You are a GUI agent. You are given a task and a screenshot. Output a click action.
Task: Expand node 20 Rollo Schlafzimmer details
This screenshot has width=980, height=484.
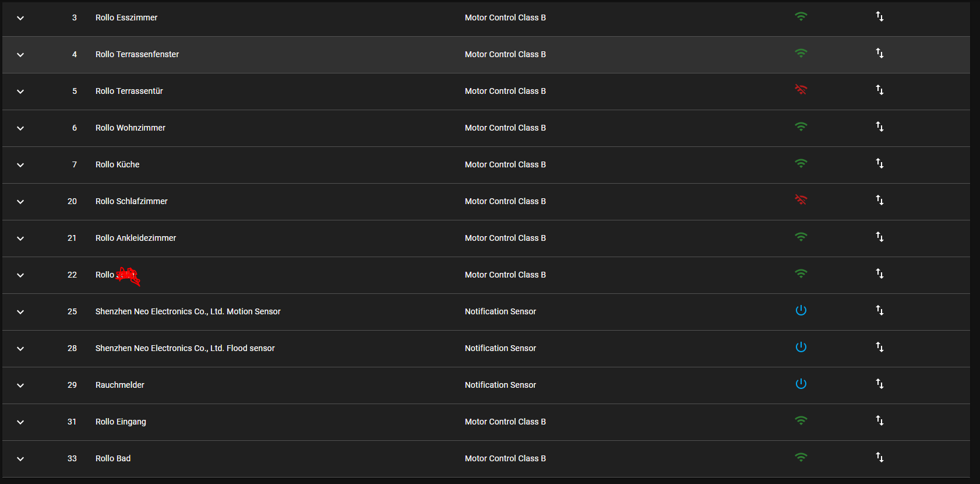click(20, 202)
